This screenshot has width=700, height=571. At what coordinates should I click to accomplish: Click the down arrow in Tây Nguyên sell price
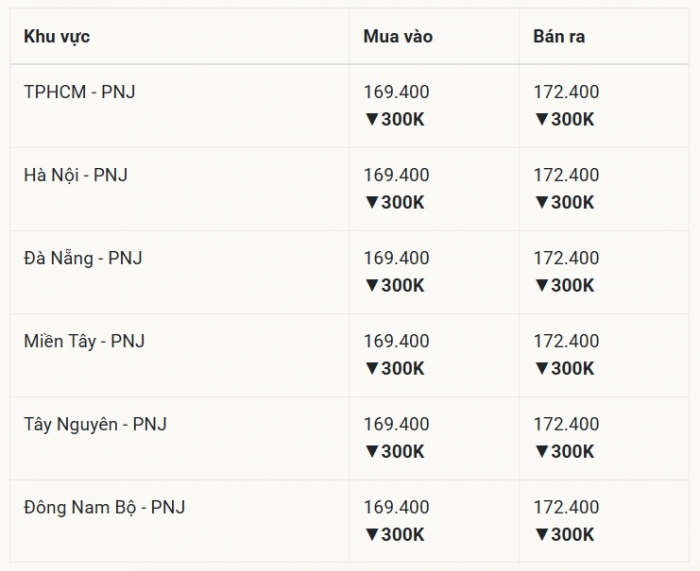541,451
